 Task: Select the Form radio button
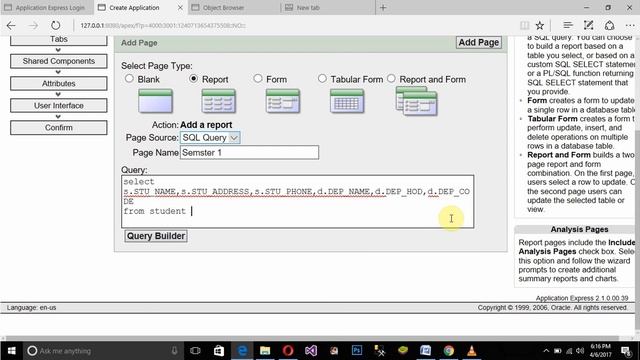coord(258,78)
